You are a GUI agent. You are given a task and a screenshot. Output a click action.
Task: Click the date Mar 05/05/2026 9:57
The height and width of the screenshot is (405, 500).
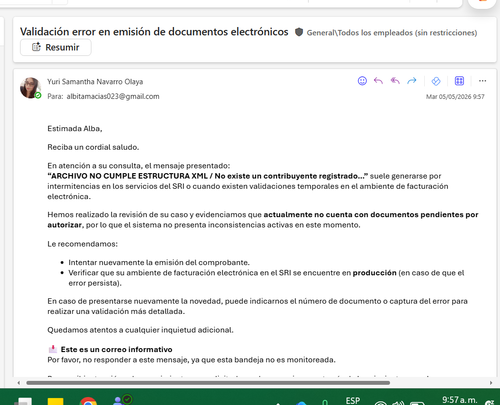455,97
